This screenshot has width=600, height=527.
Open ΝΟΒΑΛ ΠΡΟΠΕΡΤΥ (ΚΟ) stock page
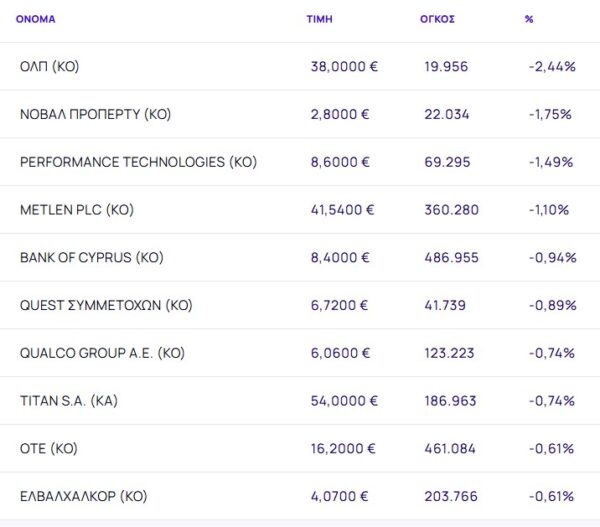tap(95, 114)
